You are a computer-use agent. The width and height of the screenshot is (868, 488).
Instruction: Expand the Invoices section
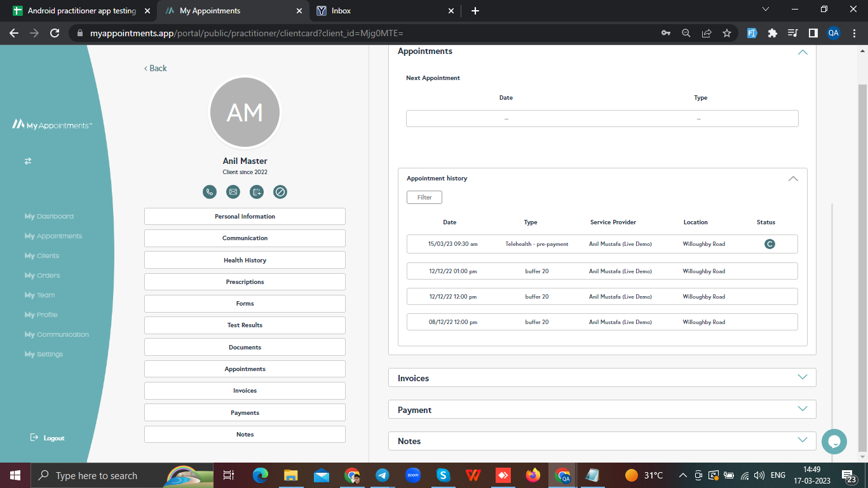[802, 377]
